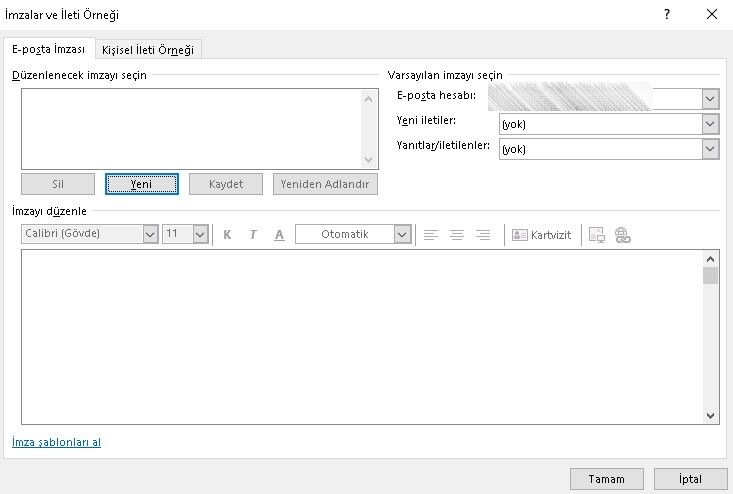Click editor scrollbar up arrow
Screen dimensions: 733x494
[x=711, y=258]
